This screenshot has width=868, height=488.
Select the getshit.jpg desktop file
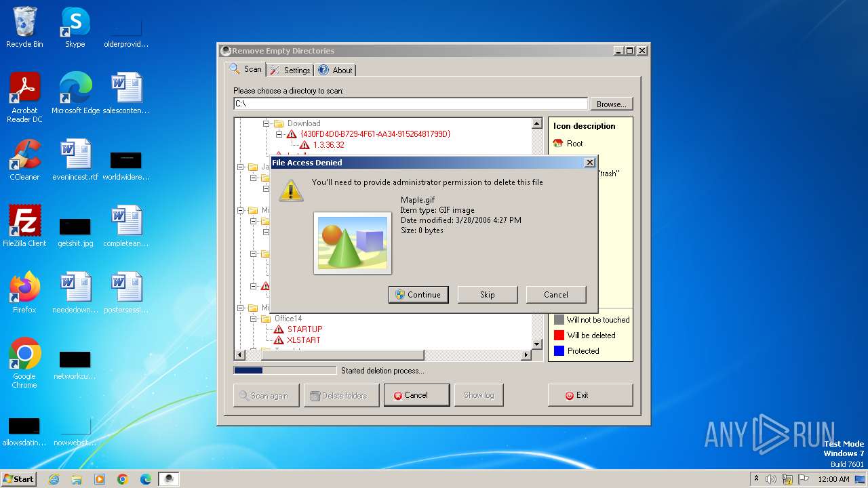[75, 231]
